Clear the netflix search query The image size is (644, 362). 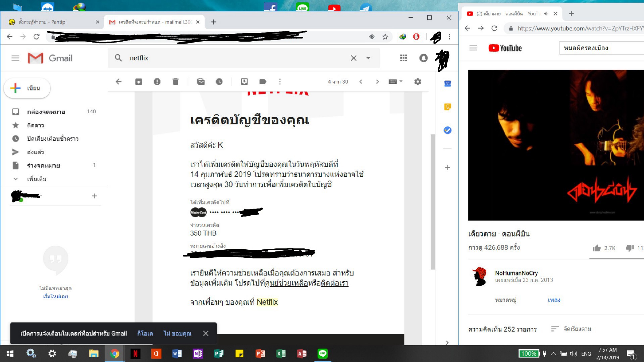(354, 58)
